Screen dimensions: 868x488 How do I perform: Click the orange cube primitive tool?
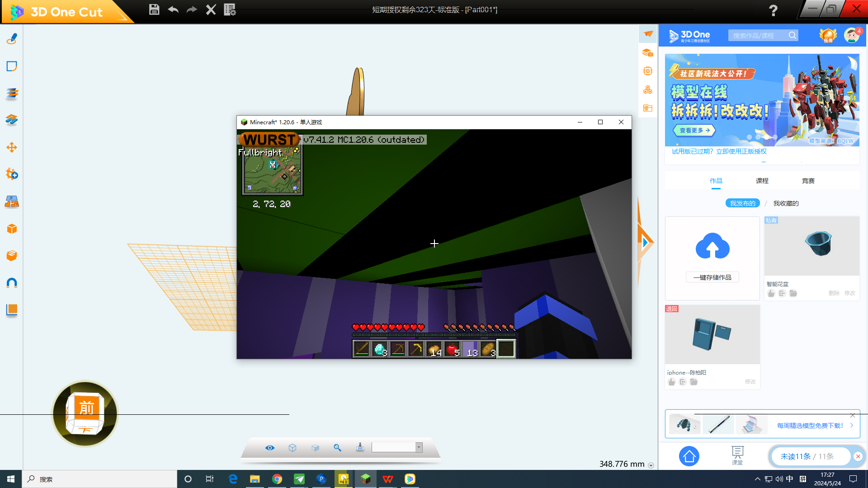coord(12,229)
